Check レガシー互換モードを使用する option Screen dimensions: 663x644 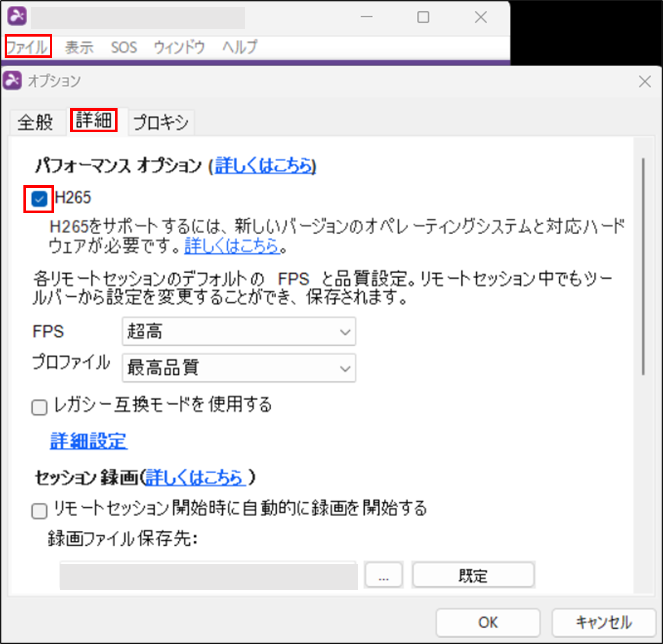[x=39, y=408]
